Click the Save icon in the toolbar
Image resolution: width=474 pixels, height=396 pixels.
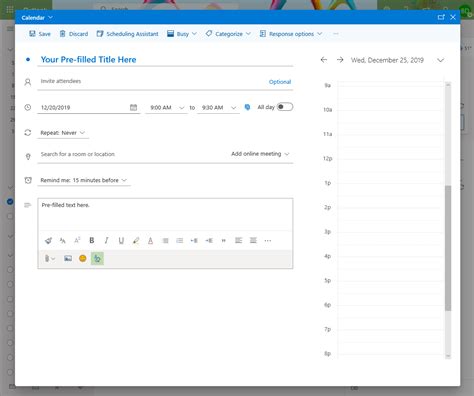[x=32, y=34]
